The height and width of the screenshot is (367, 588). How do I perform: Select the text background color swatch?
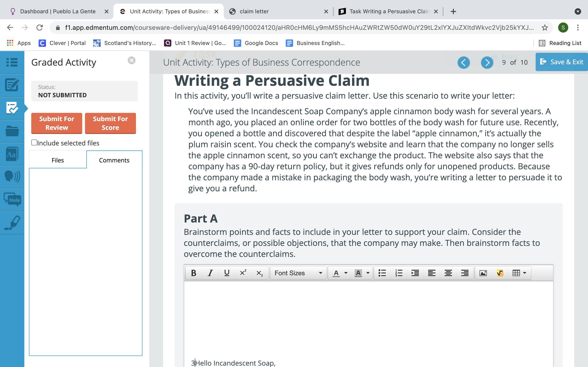(x=358, y=273)
